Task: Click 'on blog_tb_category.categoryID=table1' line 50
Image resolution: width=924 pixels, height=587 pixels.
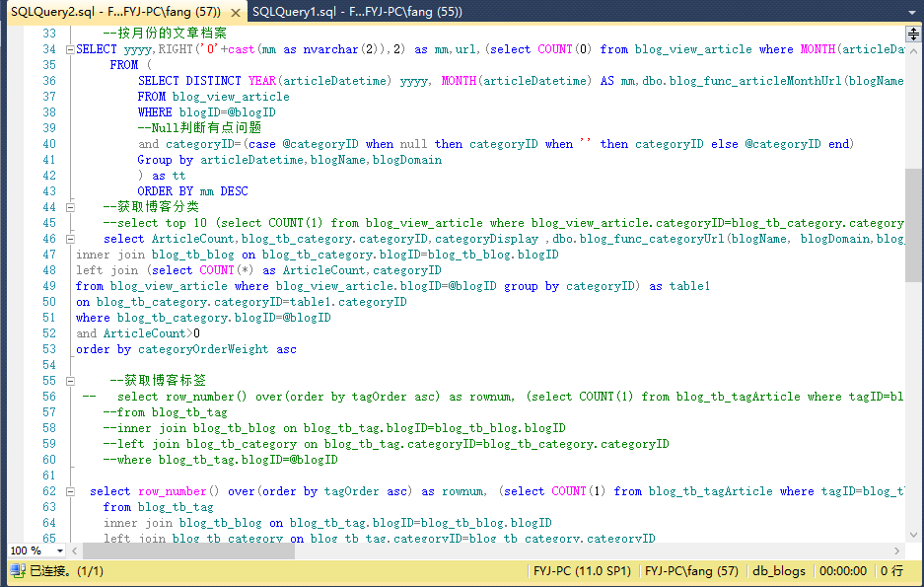Action: coord(241,302)
